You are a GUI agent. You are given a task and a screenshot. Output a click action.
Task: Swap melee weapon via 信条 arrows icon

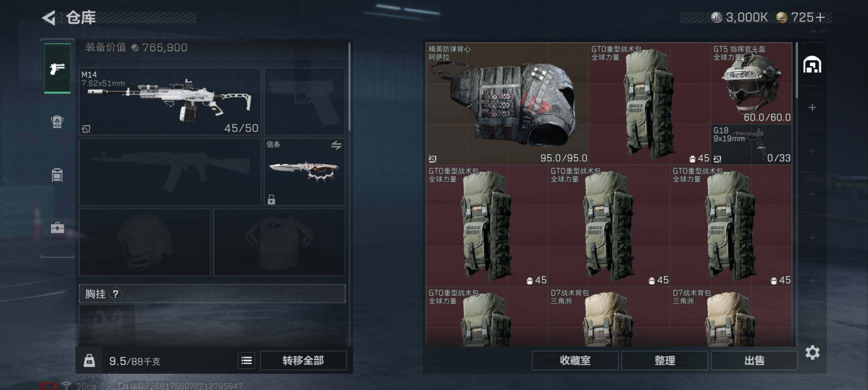coord(336,145)
